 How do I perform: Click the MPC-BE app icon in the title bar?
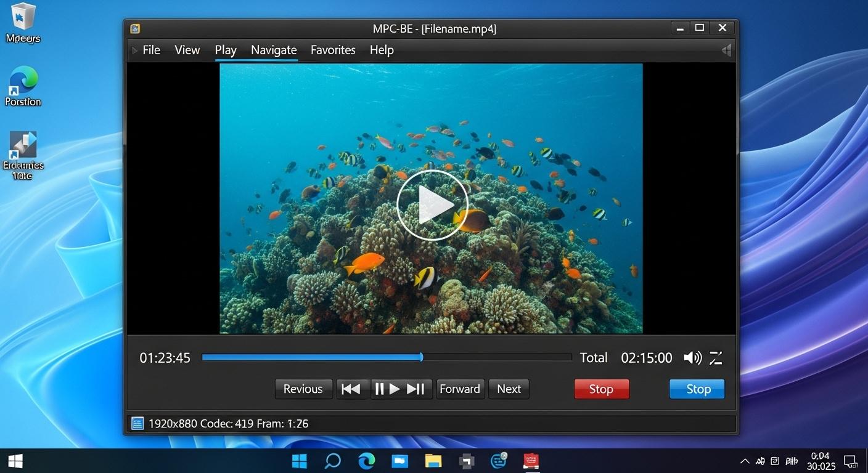(135, 28)
